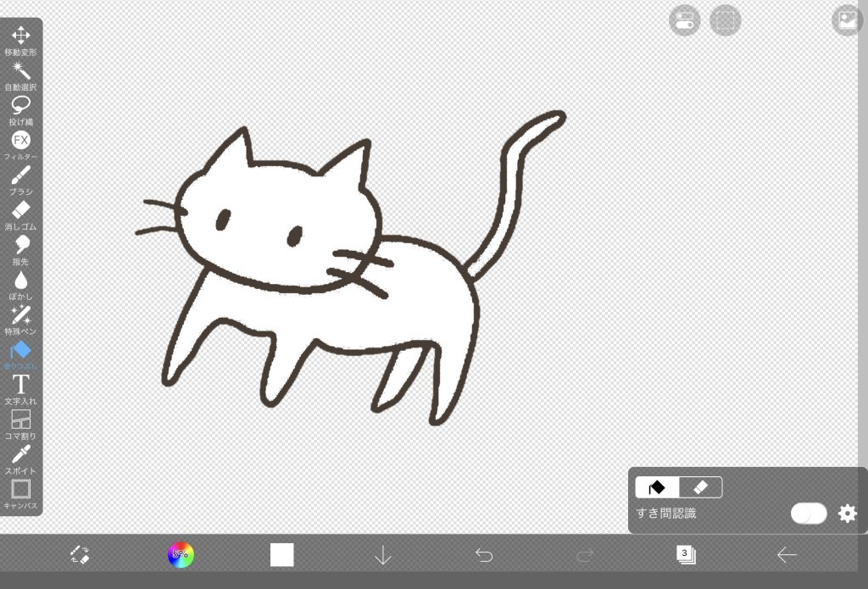Image resolution: width=868 pixels, height=589 pixels.
Task: Tap the white current color square
Action: coord(281,555)
